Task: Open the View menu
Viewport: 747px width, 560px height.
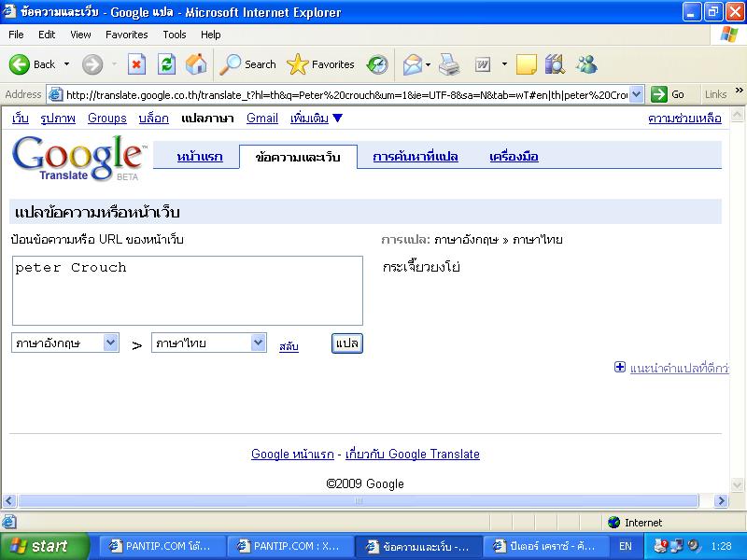Action: pyautogui.click(x=80, y=35)
